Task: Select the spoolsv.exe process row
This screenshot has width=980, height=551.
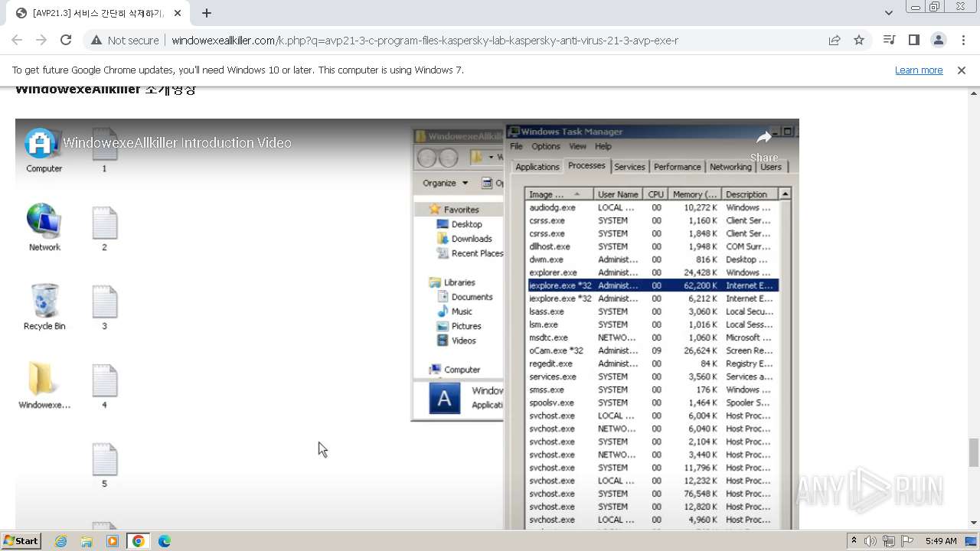Action: [x=652, y=403]
